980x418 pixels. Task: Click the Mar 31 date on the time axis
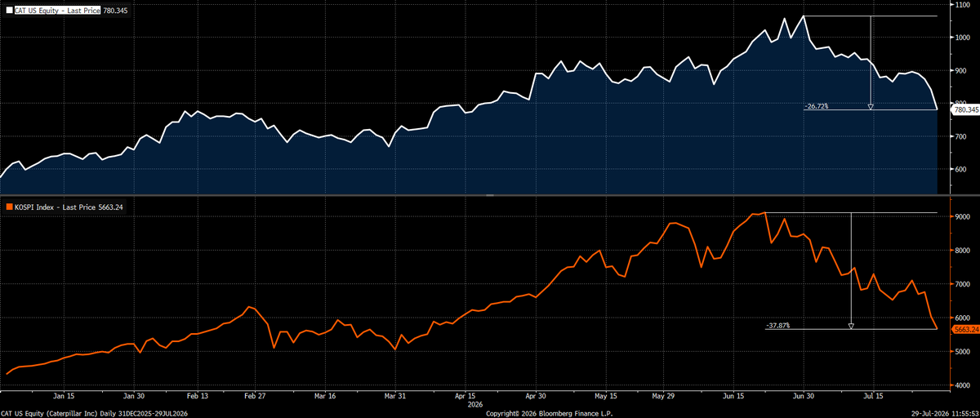coord(395,394)
